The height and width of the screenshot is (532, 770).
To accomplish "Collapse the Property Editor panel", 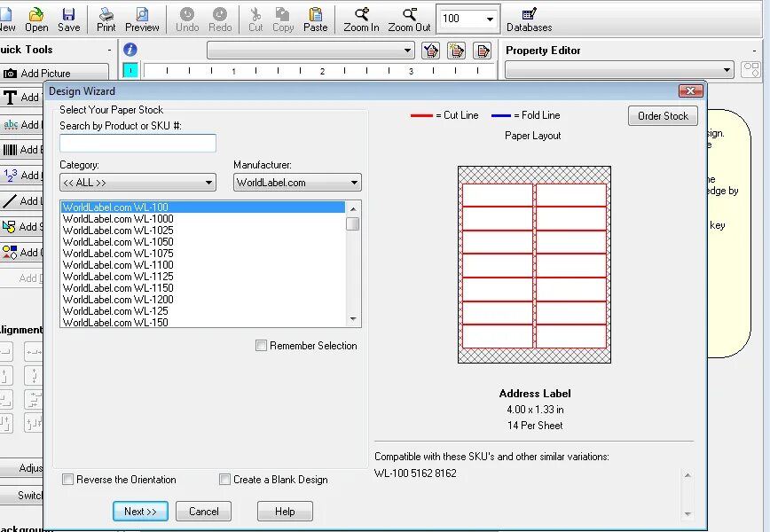I will [x=754, y=51].
